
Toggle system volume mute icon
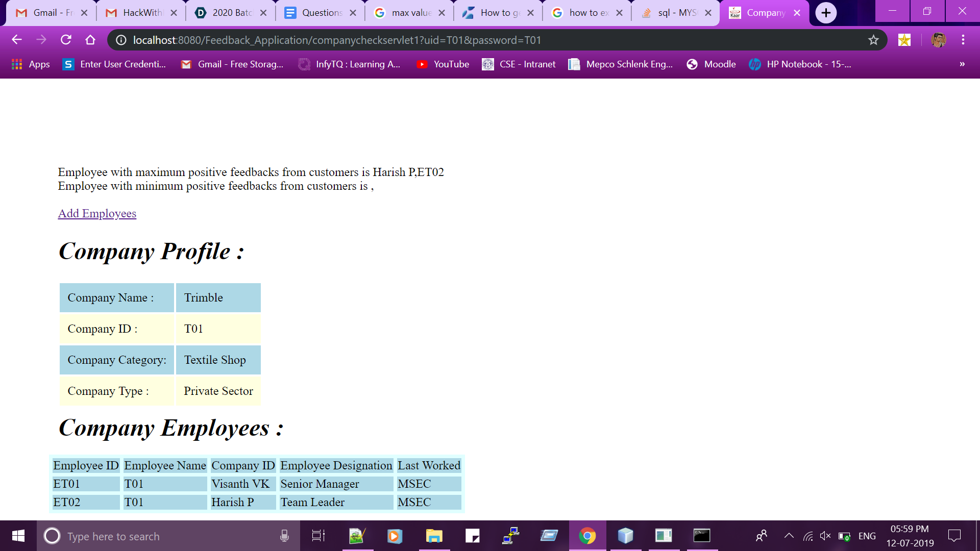click(x=825, y=536)
